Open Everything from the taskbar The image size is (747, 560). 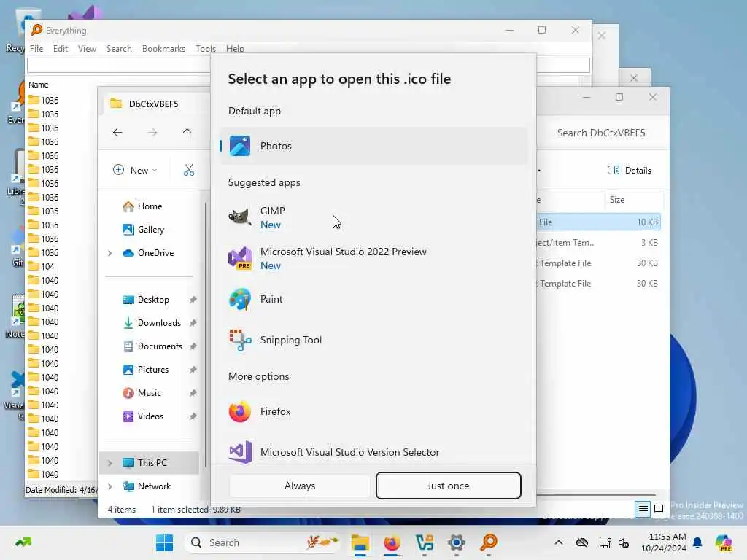[x=489, y=542]
